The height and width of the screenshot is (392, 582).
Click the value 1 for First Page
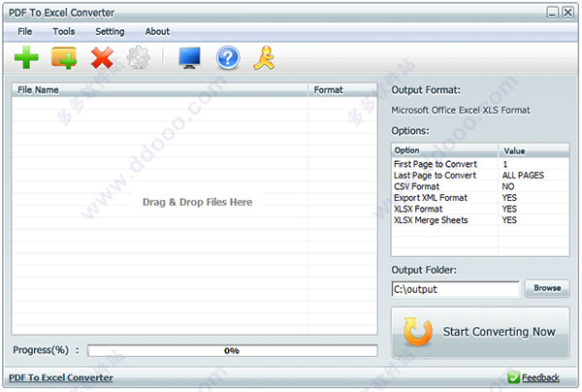(x=505, y=164)
